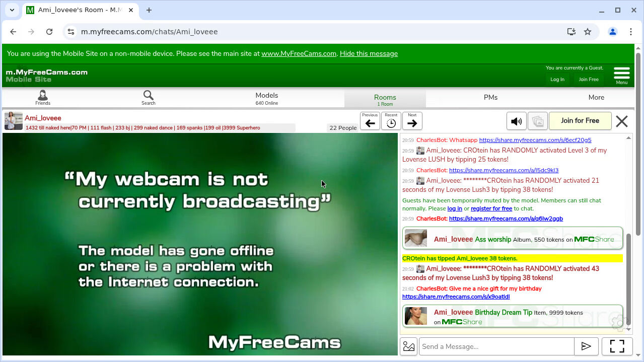
Task: Switch to the Models tab
Action: click(266, 98)
